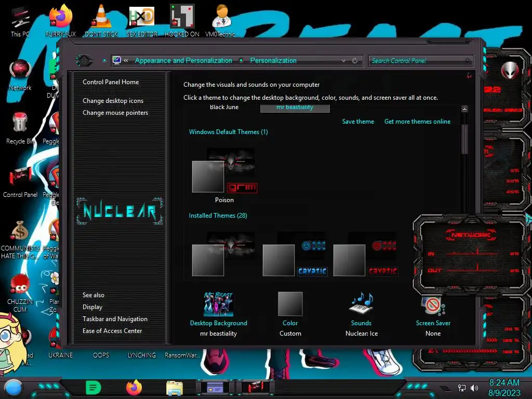This screenshot has height=399, width=532.
Task: Open the Control Panel desktop icon
Action: pos(20,182)
